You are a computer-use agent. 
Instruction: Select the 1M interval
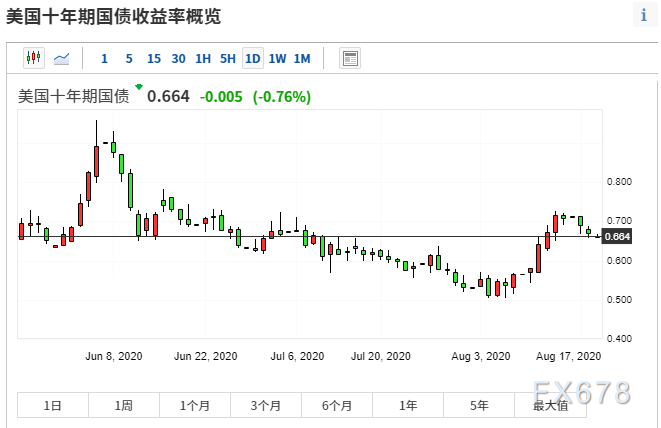click(x=302, y=59)
